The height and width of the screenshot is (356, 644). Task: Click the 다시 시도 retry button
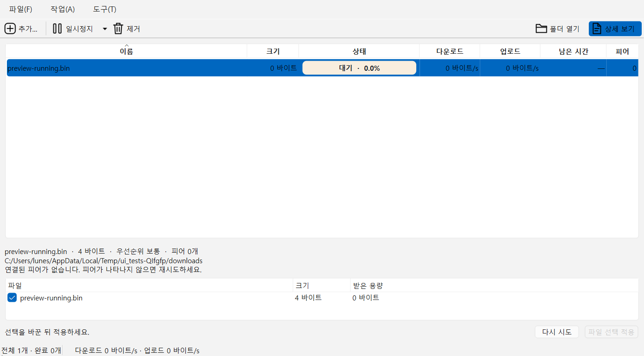pos(557,332)
